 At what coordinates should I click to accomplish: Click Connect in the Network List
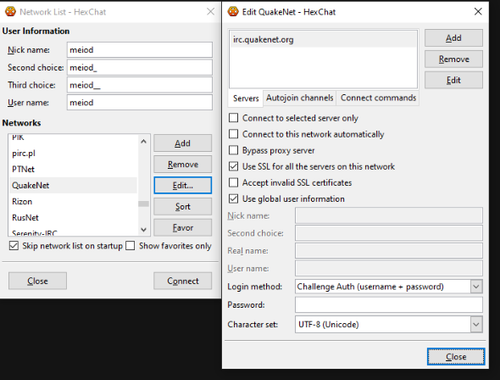point(183,281)
